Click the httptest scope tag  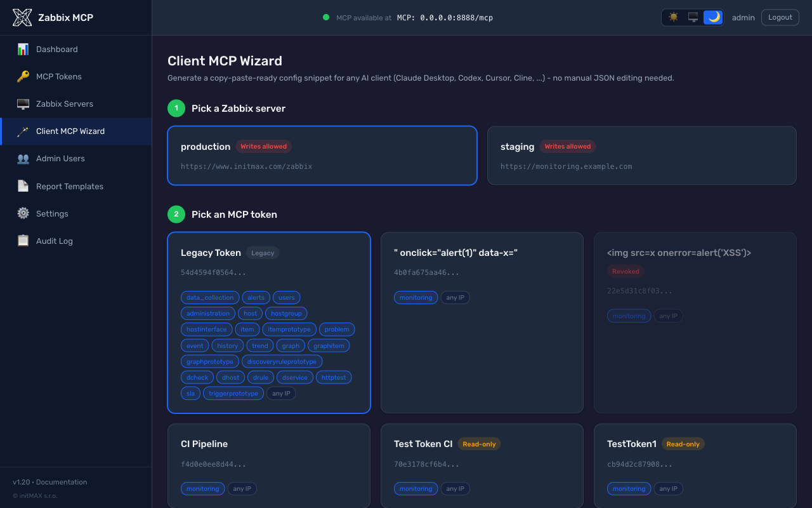(x=334, y=377)
